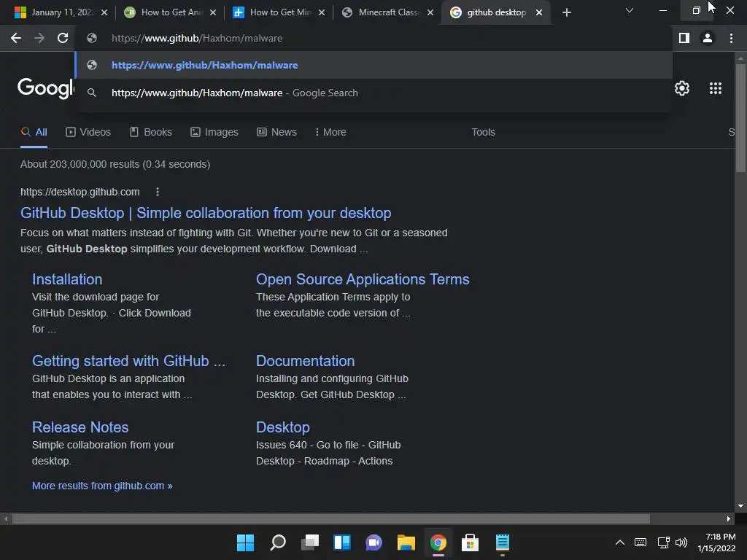747x560 pixels.
Task: Open Teams Chat on taskbar
Action: (x=374, y=542)
